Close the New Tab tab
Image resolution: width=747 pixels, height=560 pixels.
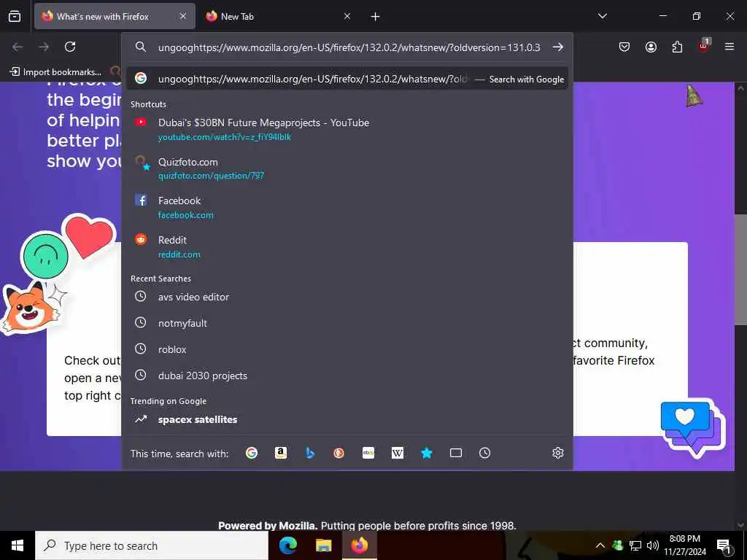[347, 17]
